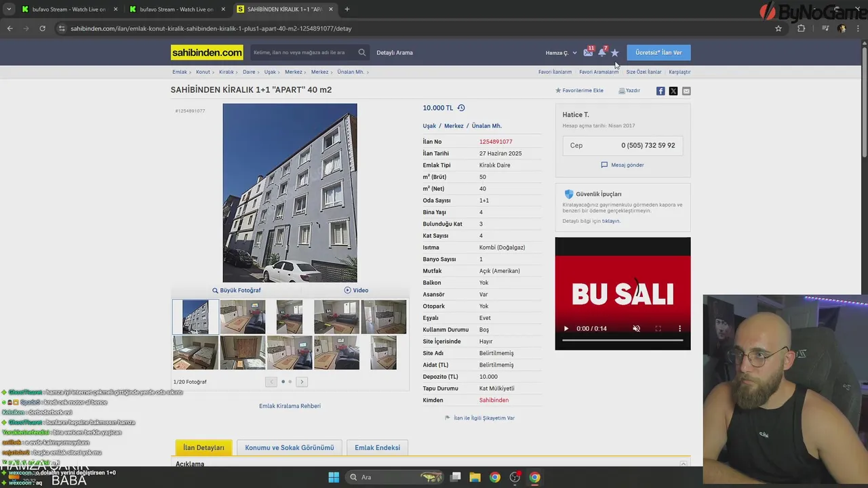868x488 pixels.
Task: Go back in browser history
Action: pyautogui.click(x=9, y=28)
